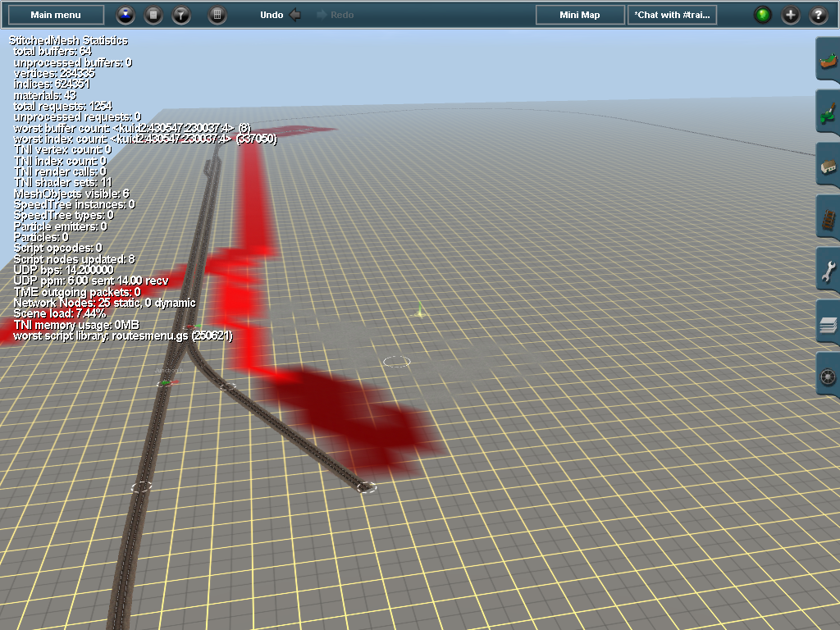840x630 pixels.
Task: Open the Tools panel via the wrench icon
Action: click(827, 271)
